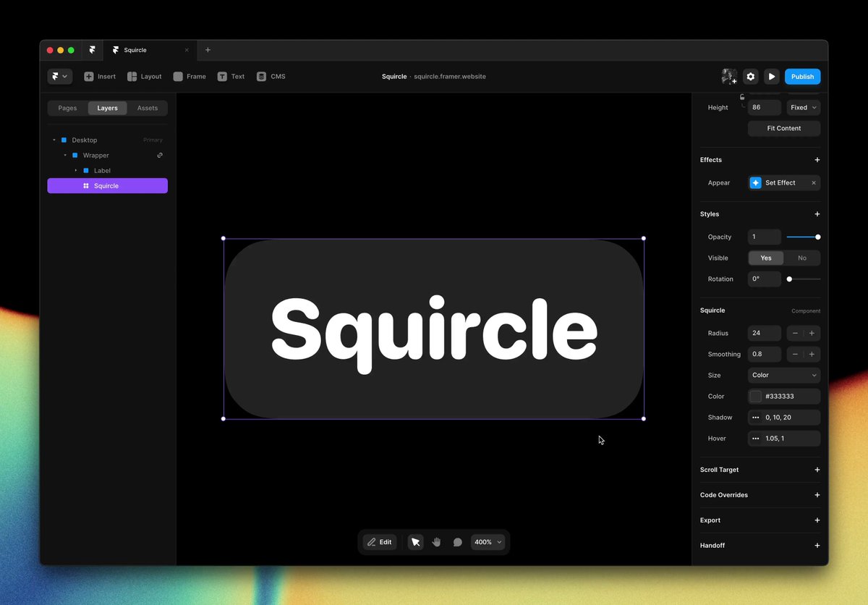Click the Publish button
This screenshot has width=868, height=605.
[802, 76]
